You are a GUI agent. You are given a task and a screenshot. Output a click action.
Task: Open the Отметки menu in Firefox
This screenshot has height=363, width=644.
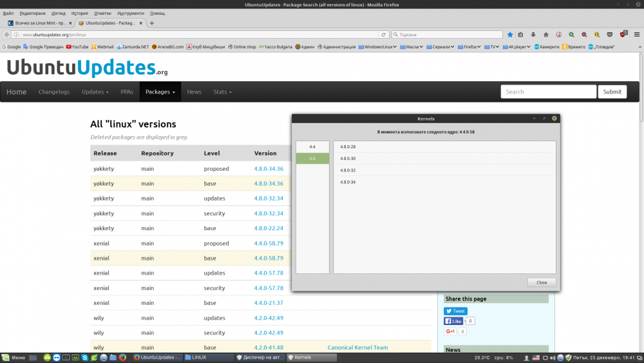(102, 13)
